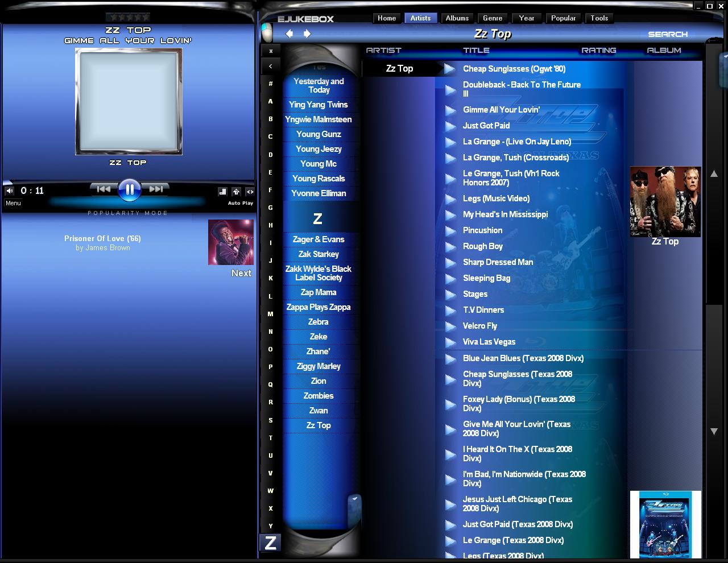Skip to previous track button
The height and width of the screenshot is (563, 728).
click(x=104, y=189)
